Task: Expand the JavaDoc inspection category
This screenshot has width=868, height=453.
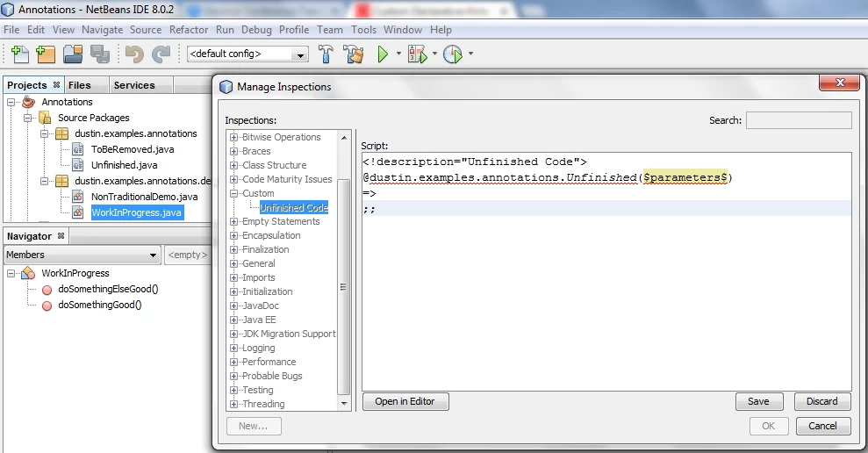Action: point(233,306)
